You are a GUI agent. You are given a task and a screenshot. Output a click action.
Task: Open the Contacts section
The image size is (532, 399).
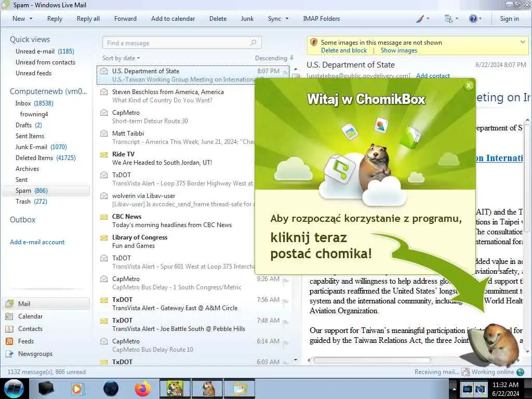click(47, 329)
